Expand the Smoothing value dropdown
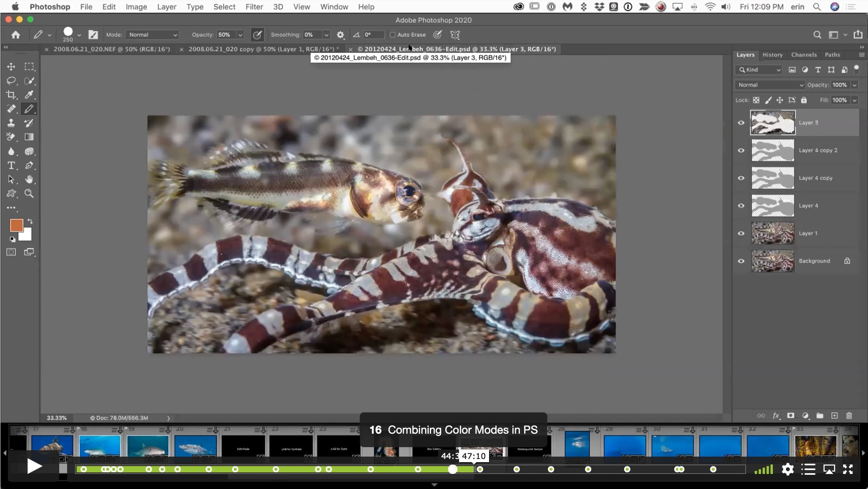This screenshot has width=868, height=489. 326,35
